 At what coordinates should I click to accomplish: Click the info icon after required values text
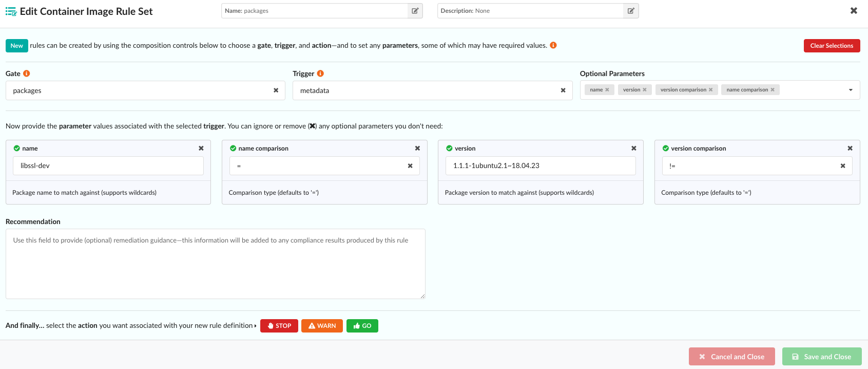click(553, 45)
